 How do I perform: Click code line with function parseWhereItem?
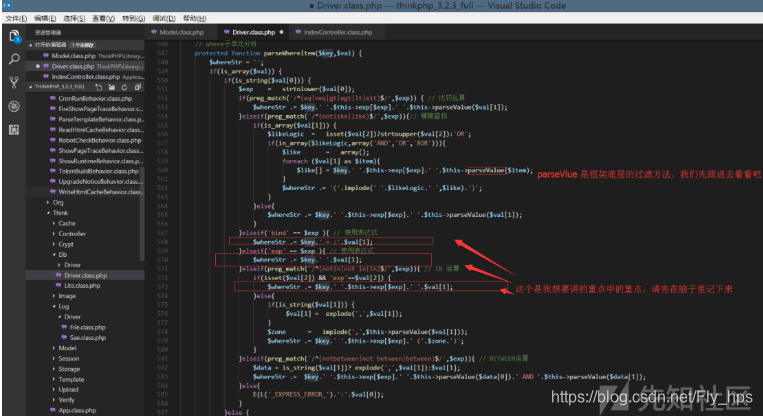tap(278, 54)
